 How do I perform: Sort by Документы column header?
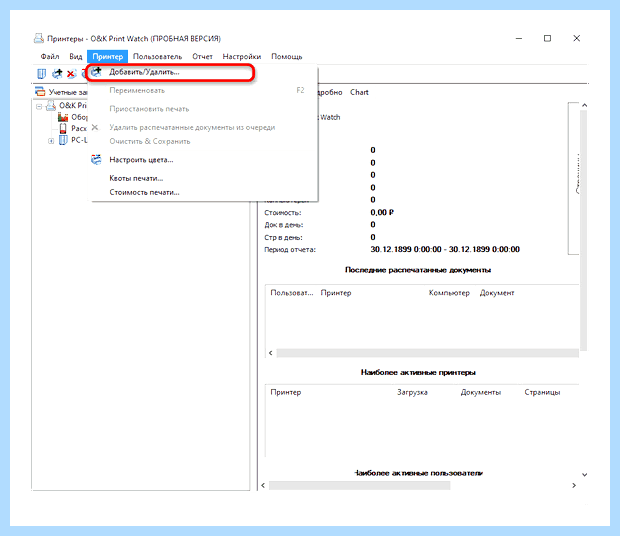coord(480,393)
